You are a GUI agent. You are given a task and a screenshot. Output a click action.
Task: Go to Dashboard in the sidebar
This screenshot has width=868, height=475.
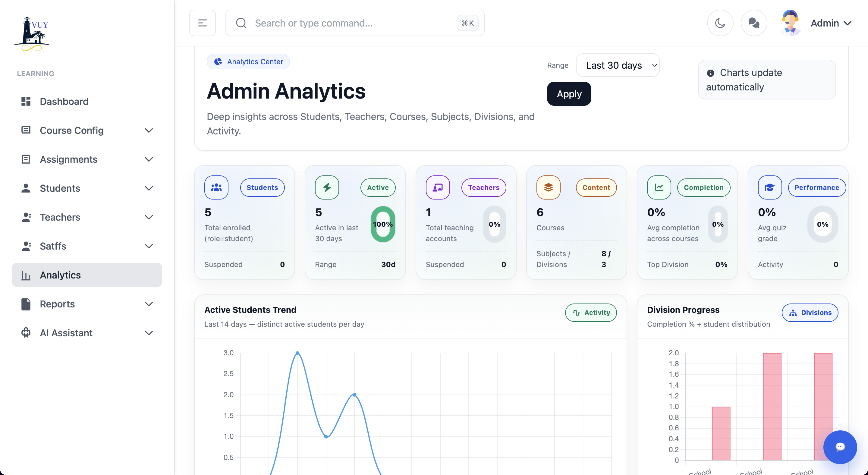point(64,101)
